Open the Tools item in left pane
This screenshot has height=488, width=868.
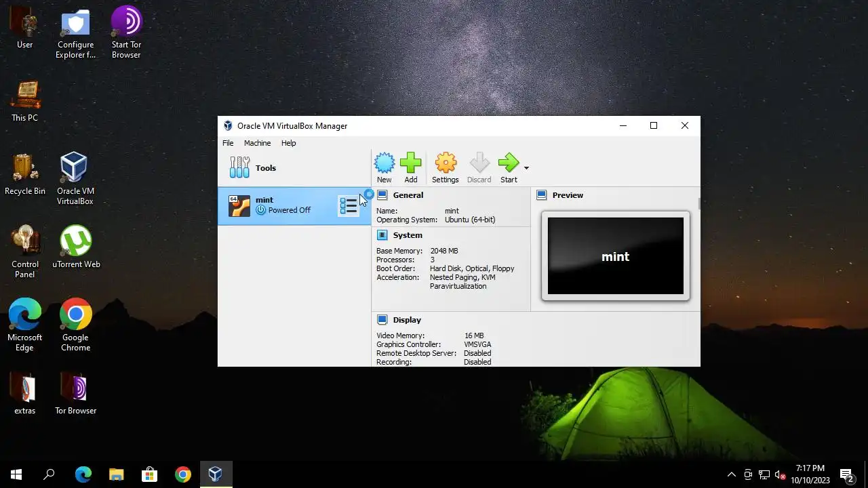(294, 168)
